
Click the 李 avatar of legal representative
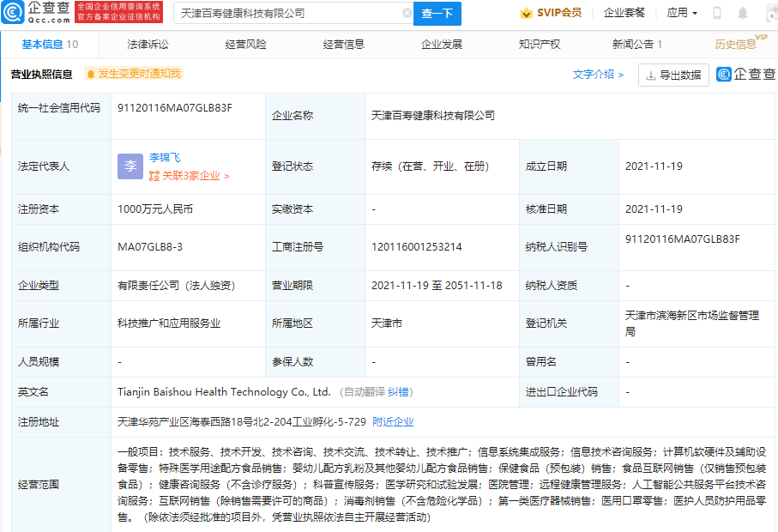point(130,166)
